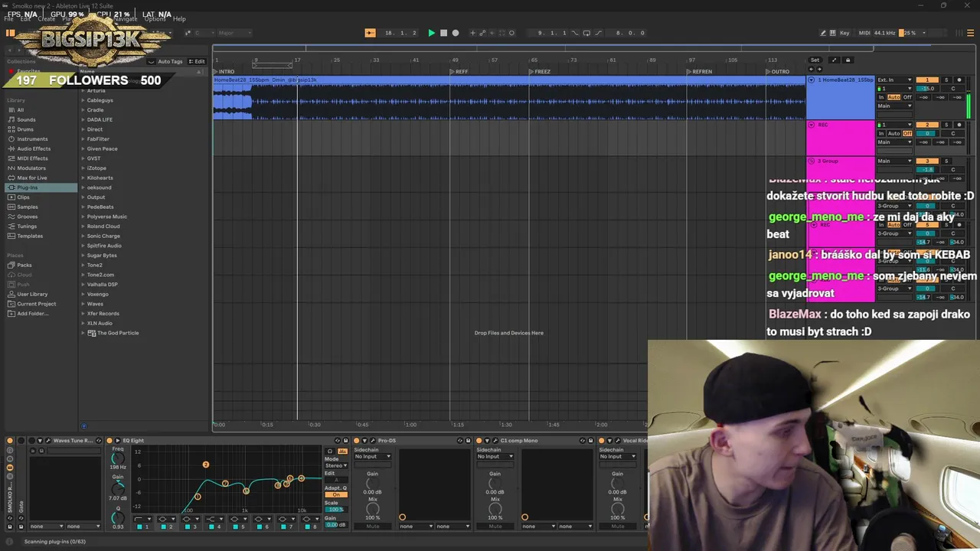Open the Instruments browser category
This screenshot has width=980, height=551.
(x=32, y=139)
